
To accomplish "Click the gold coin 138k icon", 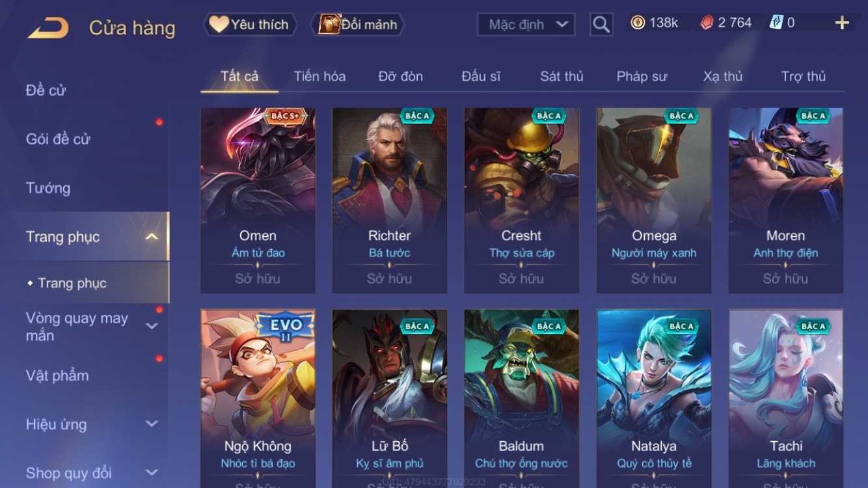I will (638, 23).
